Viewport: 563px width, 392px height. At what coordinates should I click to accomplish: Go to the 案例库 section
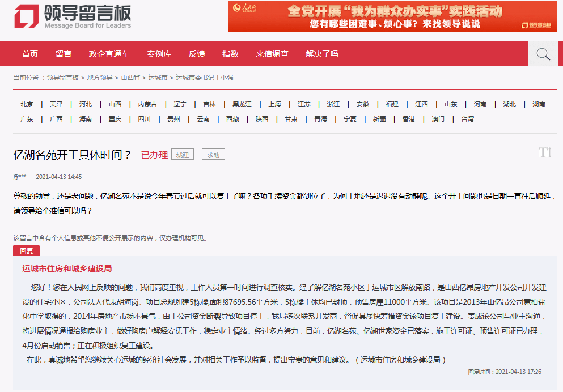[x=159, y=53]
